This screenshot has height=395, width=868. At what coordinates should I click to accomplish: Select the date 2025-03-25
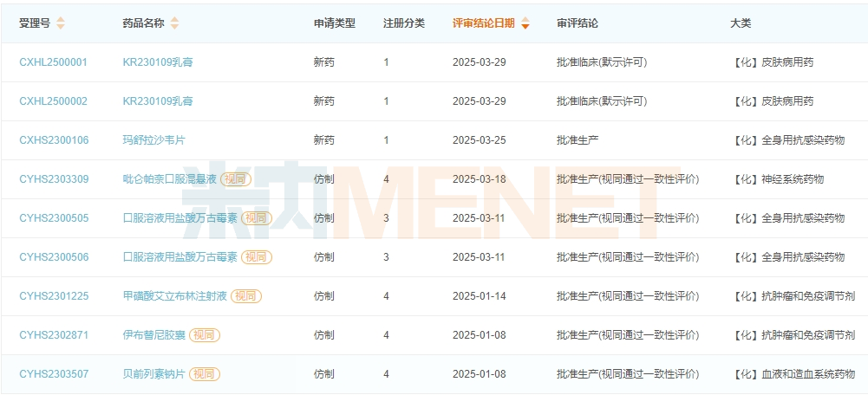coord(480,140)
